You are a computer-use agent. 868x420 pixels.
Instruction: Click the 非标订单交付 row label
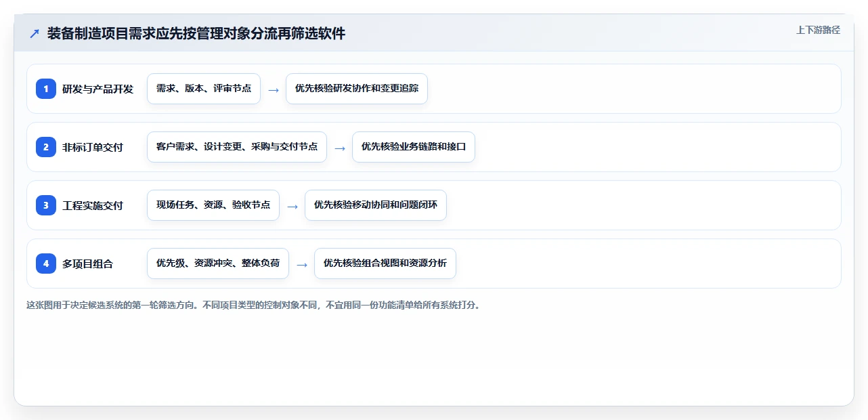[x=93, y=147]
